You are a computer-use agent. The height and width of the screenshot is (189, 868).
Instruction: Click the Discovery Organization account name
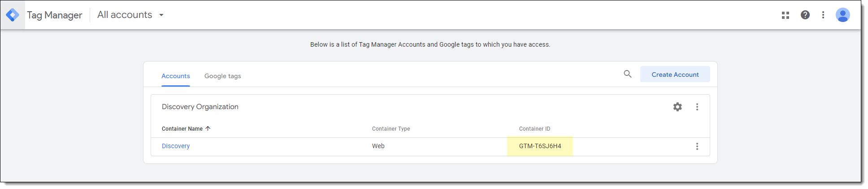200,107
